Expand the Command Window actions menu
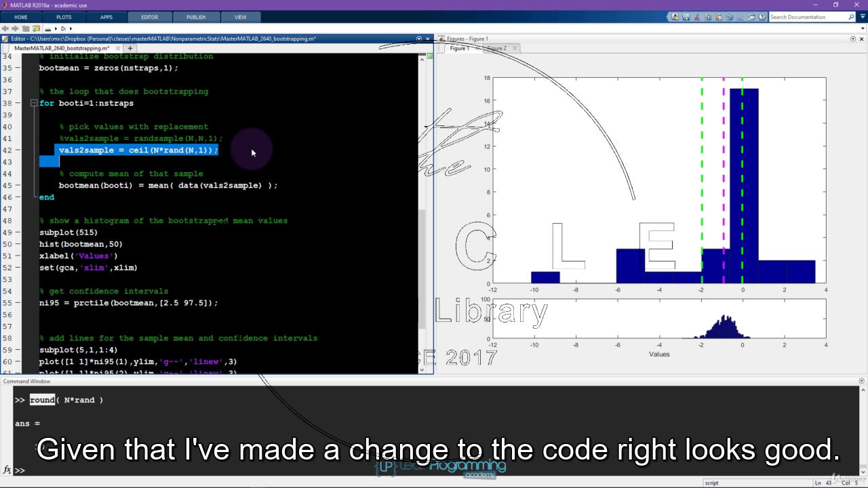Screen dimensions: 868x488 click(x=862, y=382)
